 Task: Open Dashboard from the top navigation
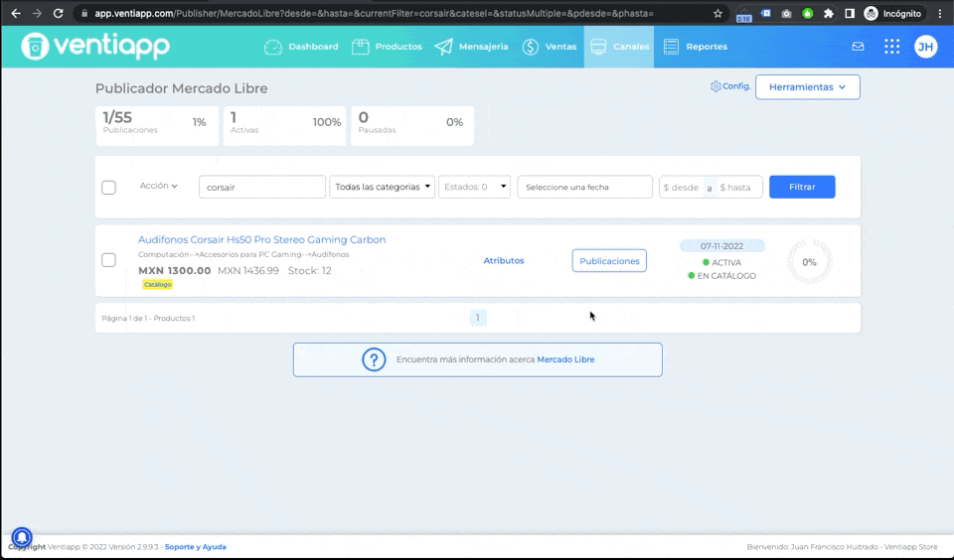(301, 47)
